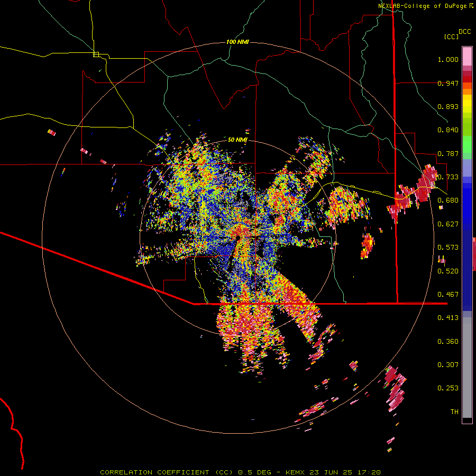Image resolution: width=476 pixels, height=476 pixels.
Task: Click the 50 NMI range ring label
Action: [237, 140]
